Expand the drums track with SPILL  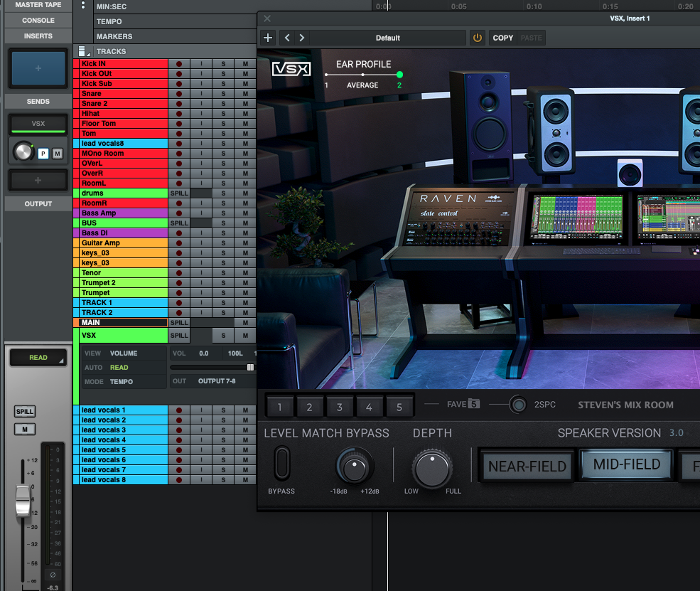click(179, 193)
